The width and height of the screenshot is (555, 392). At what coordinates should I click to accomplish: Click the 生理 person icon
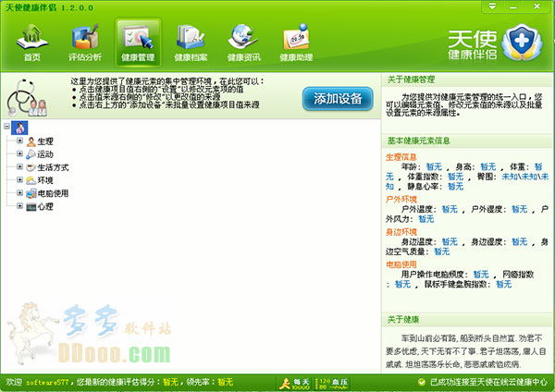31,141
